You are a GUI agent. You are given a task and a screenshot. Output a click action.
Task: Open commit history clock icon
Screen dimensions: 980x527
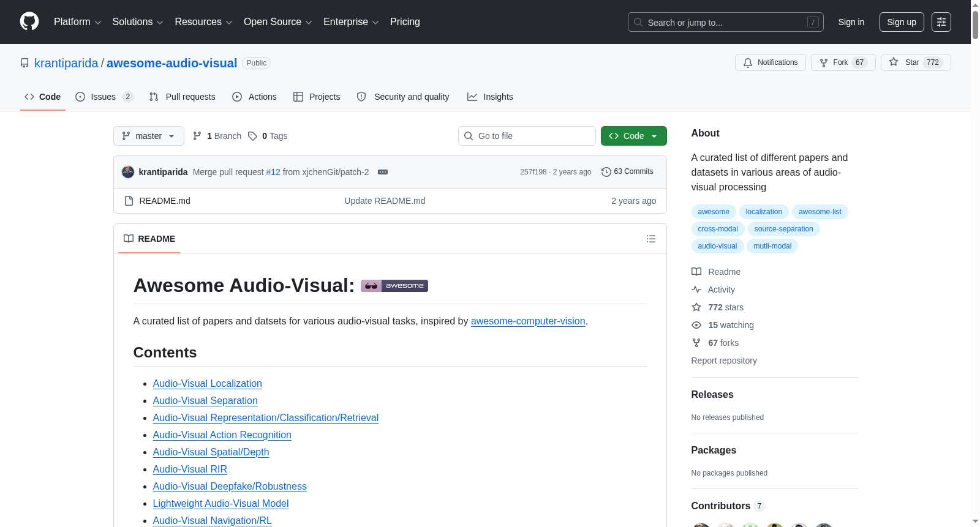point(606,172)
